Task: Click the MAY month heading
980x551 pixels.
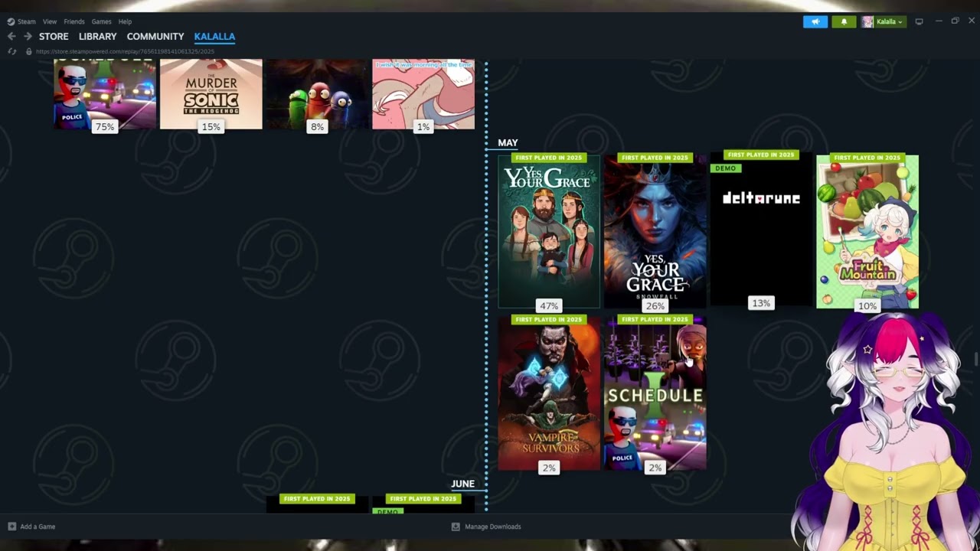Action: [x=508, y=142]
